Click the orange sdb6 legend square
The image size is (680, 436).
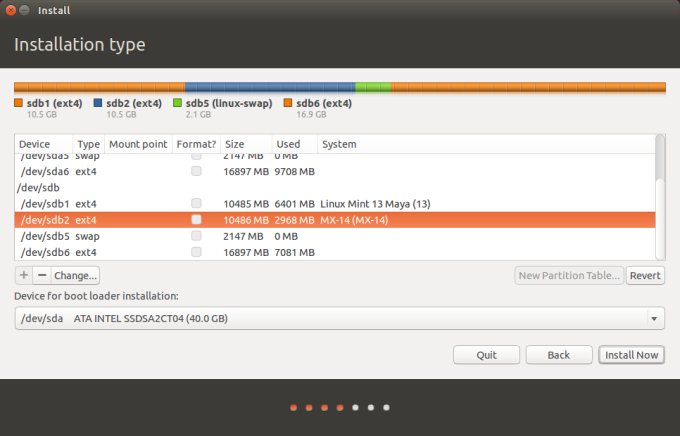point(288,103)
